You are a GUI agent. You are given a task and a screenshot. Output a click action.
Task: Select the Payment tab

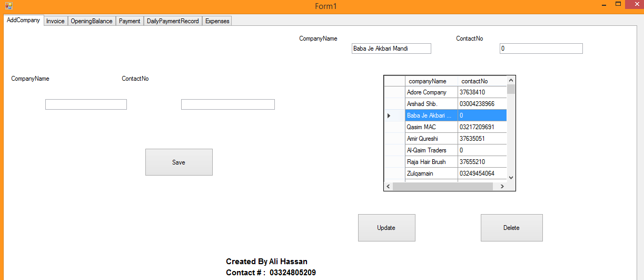click(x=130, y=21)
